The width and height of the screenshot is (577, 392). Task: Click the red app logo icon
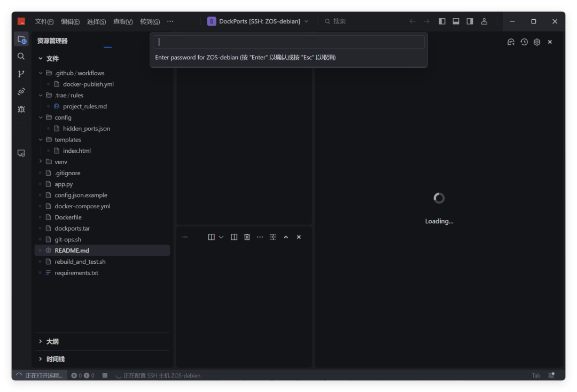coord(21,21)
